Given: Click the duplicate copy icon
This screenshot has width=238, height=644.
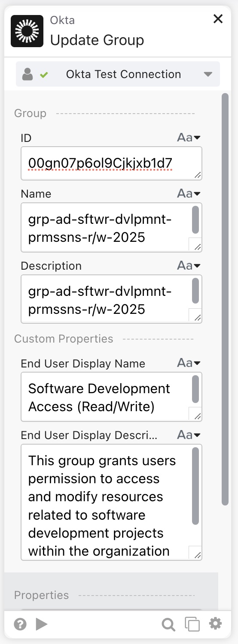Looking at the screenshot, I should 192,624.
